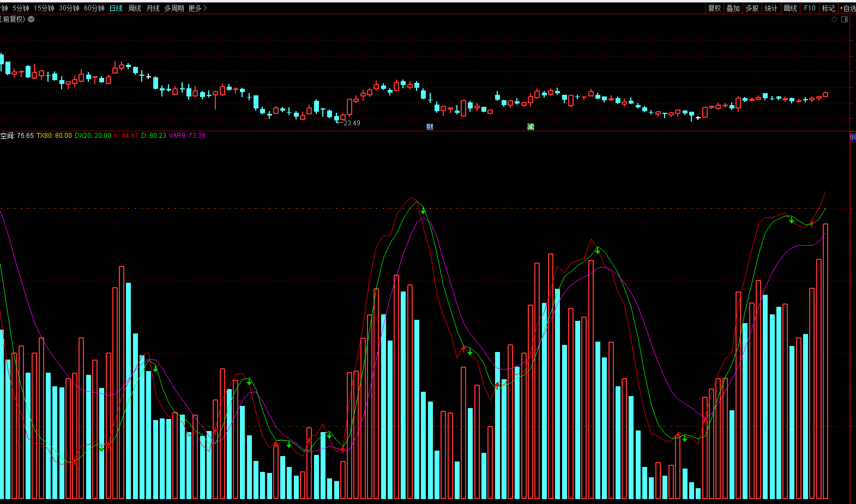Open the 统计 statistics tool

(x=771, y=8)
